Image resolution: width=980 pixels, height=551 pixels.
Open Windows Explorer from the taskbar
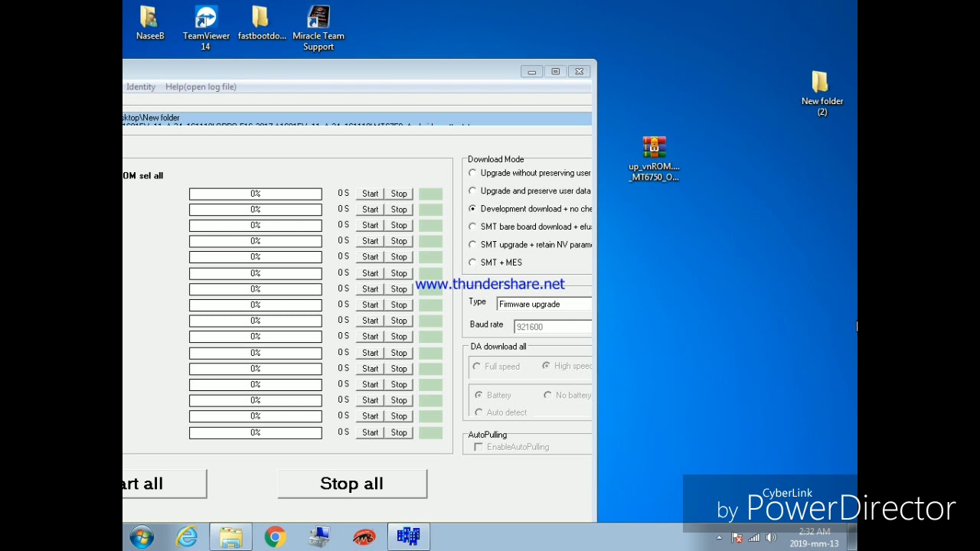pyautogui.click(x=230, y=537)
